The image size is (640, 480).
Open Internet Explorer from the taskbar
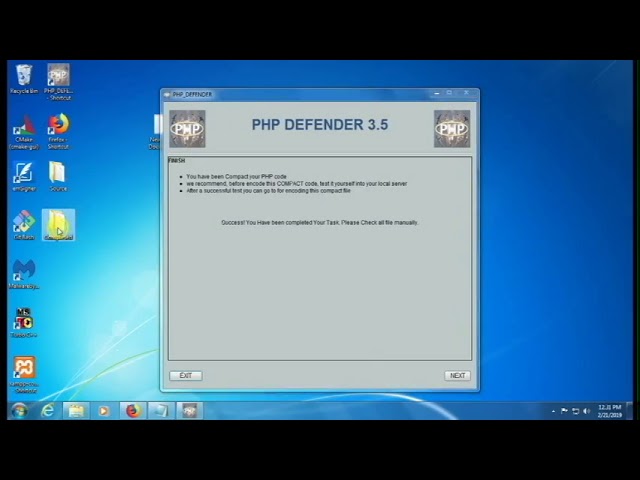(x=48, y=411)
